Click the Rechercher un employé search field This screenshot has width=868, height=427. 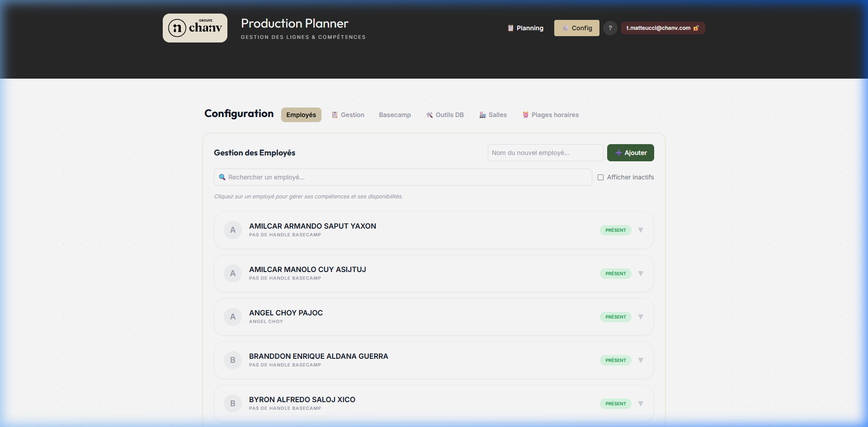coord(403,177)
